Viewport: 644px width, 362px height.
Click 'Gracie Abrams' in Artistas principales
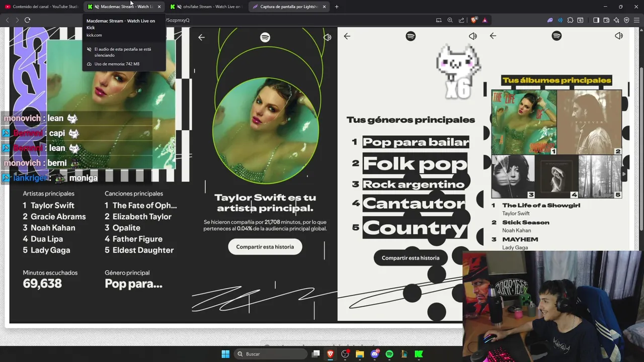(x=58, y=217)
